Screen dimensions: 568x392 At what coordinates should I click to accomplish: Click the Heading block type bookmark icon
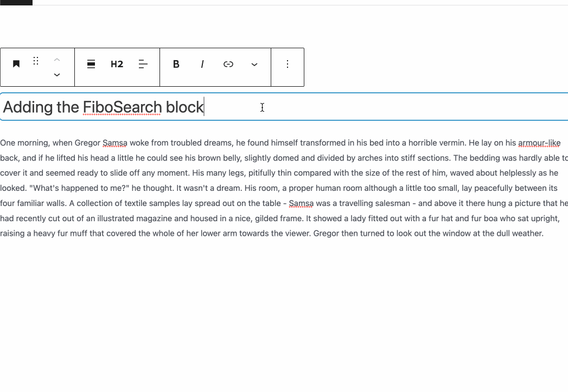pos(16,64)
